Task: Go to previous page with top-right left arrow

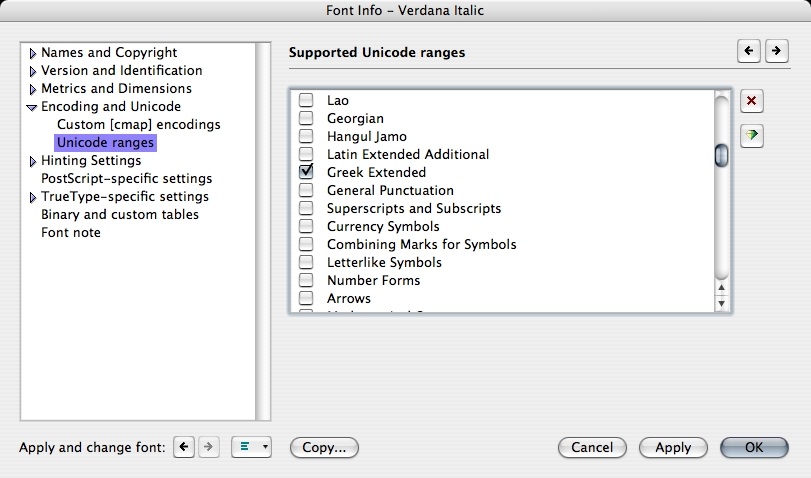Action: tap(748, 51)
